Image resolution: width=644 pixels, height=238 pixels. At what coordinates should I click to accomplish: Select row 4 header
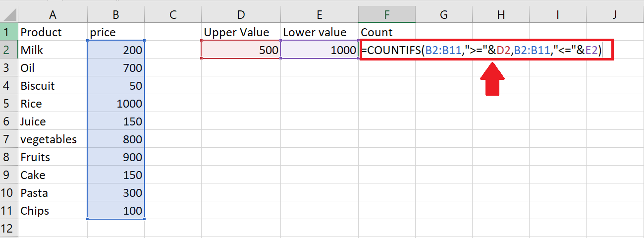[9, 86]
